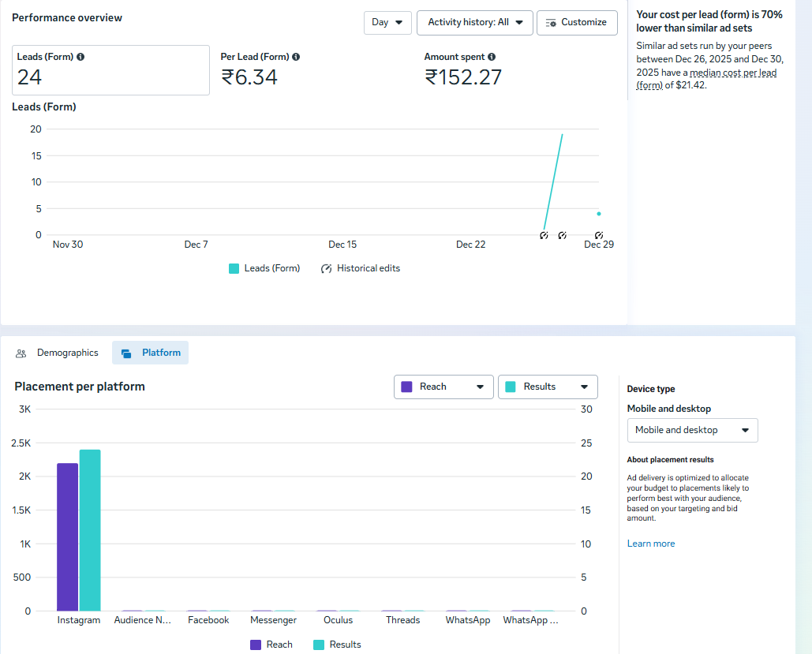Viewport: 812px width, 654px height.
Task: Toggle Leads (Form) series in chart legend
Action: 264,268
